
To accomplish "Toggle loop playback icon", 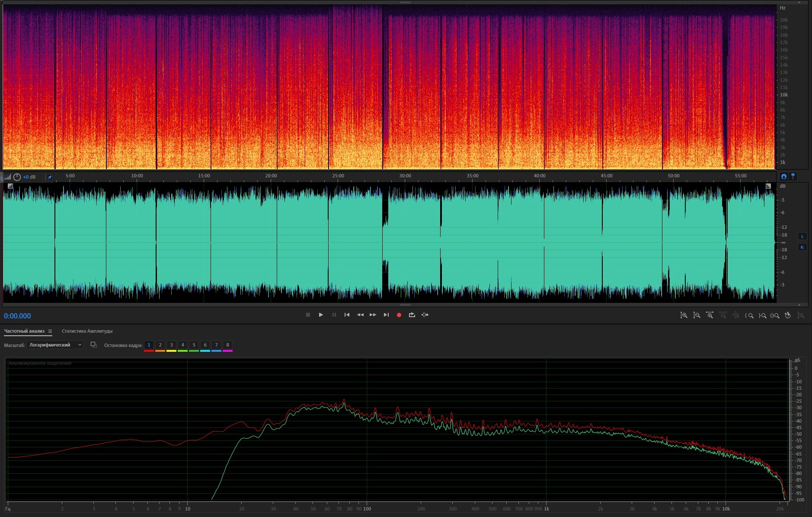I will 412,315.
